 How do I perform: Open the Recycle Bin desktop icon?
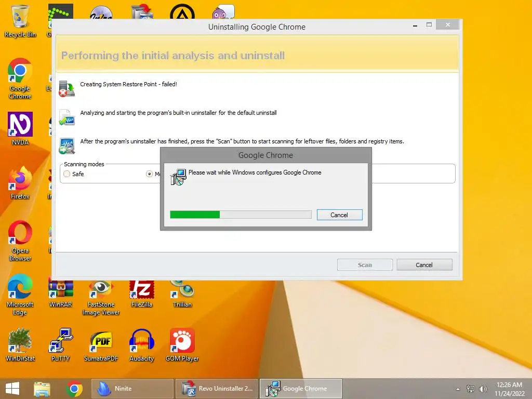pos(20,21)
